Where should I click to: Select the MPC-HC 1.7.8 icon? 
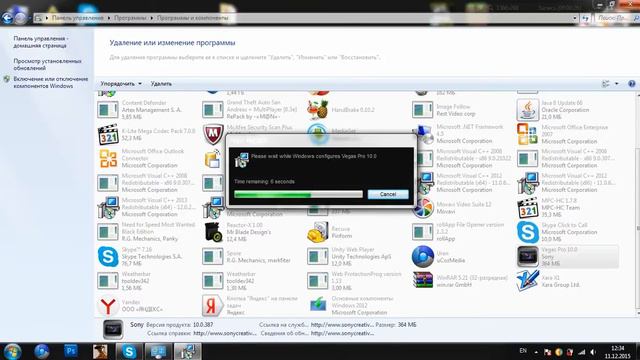pyautogui.click(x=527, y=208)
